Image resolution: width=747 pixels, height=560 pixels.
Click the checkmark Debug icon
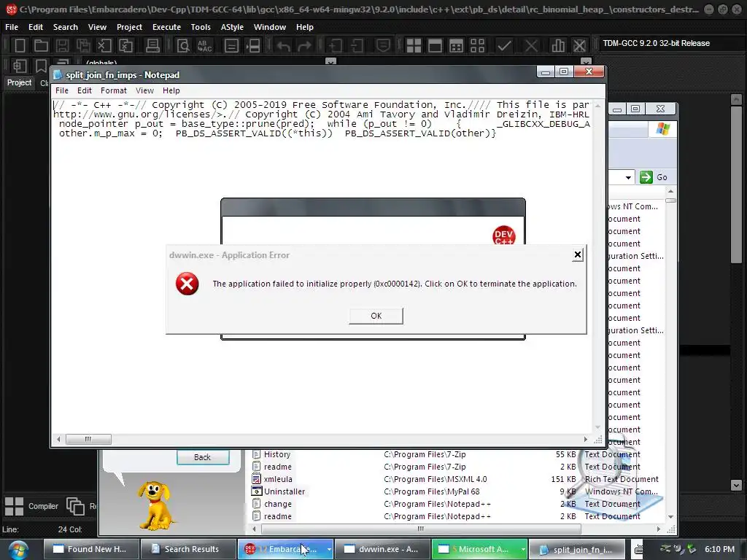coord(504,46)
